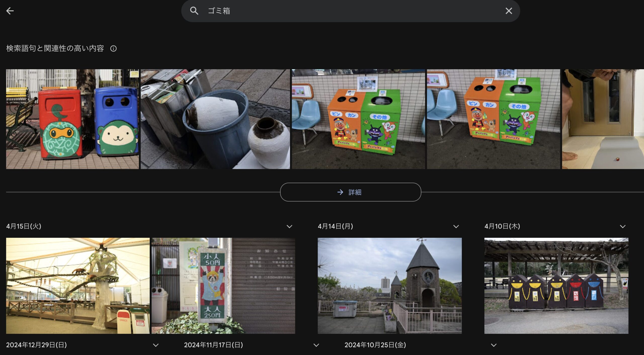
Task: Click the info icon beside 検索語句と関連性の高い内容
Action: 113,49
